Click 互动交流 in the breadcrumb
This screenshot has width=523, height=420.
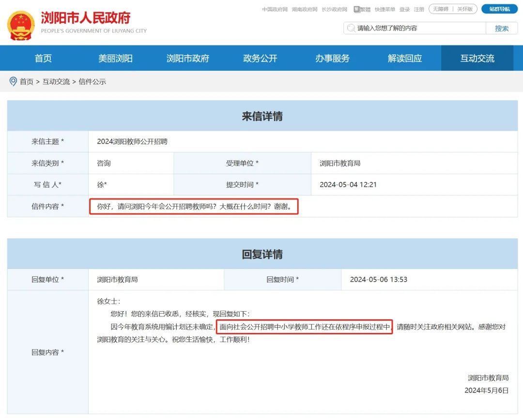coord(56,82)
